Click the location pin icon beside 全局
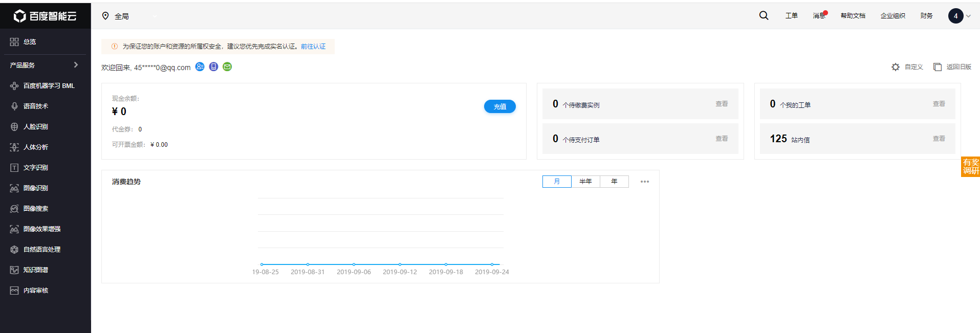Screen dimensions: 980x333 [x=105, y=16]
